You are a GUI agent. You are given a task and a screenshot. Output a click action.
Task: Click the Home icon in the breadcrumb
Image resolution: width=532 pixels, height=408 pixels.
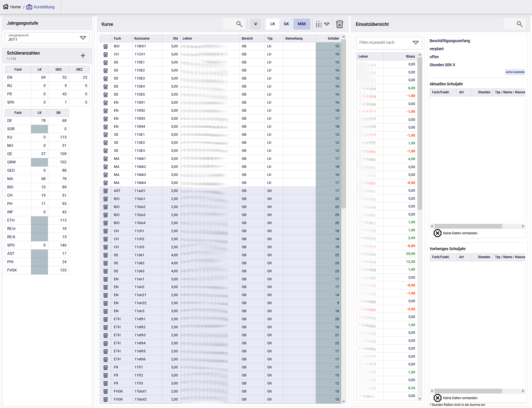(6, 7)
